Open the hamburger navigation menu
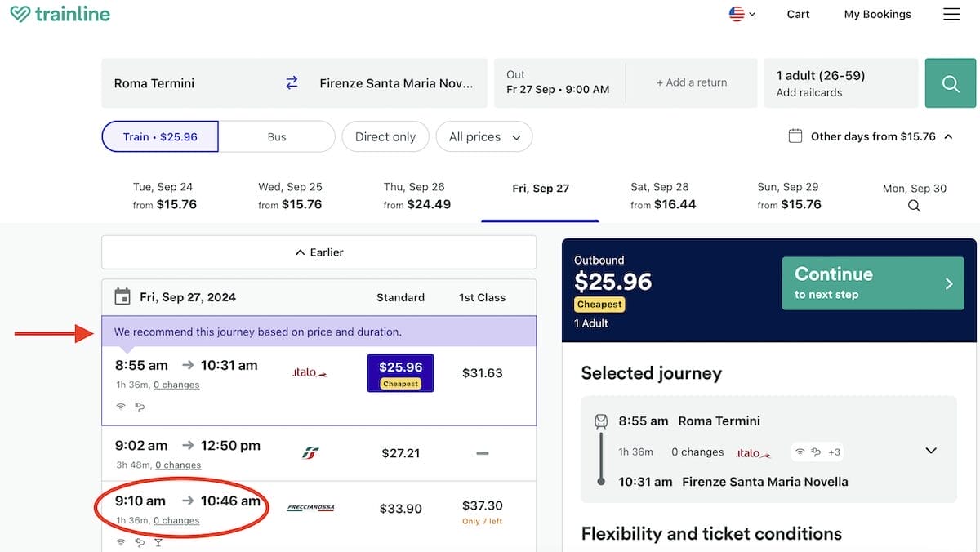 (951, 14)
